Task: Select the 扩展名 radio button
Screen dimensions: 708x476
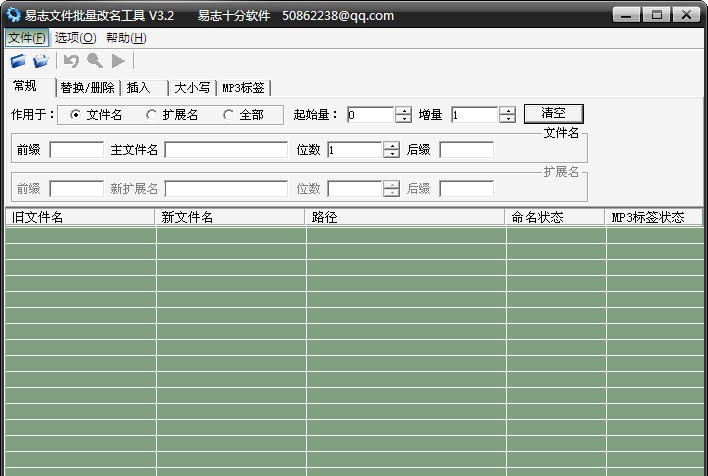Action: pyautogui.click(x=151, y=115)
